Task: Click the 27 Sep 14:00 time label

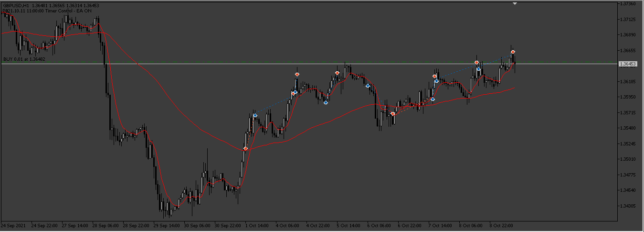Action: click(75, 225)
